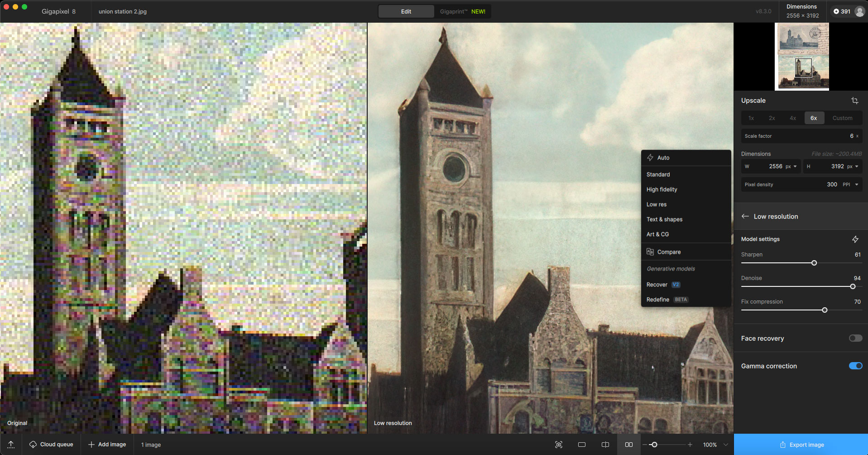Choose High fidelity from the model menu

(x=662, y=189)
